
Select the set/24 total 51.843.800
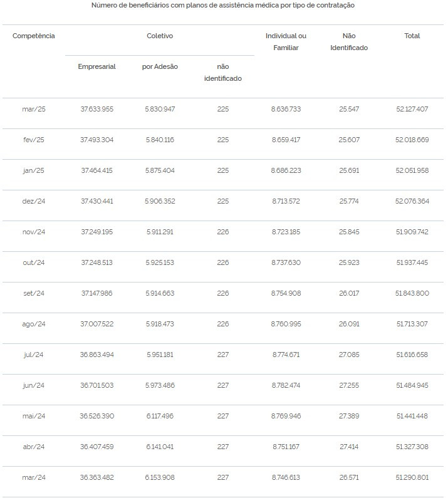pyautogui.click(x=412, y=293)
